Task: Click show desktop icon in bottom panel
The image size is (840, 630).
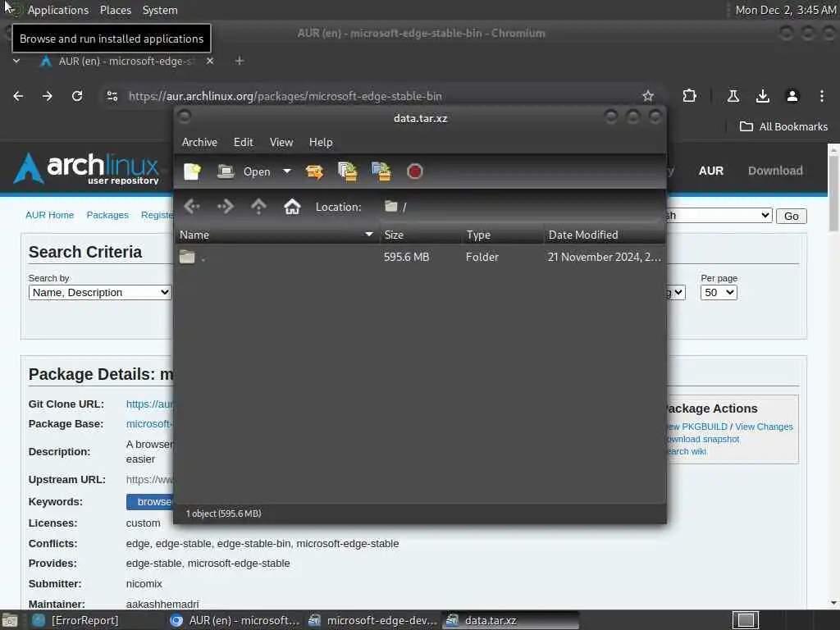Action: click(10, 621)
